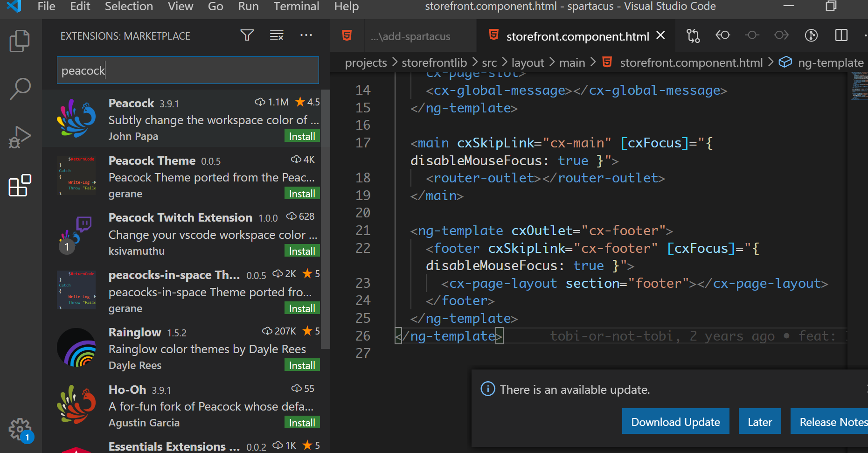Restore down the VS Code window
Screen dimensions: 868x453
pyautogui.click(x=831, y=6)
